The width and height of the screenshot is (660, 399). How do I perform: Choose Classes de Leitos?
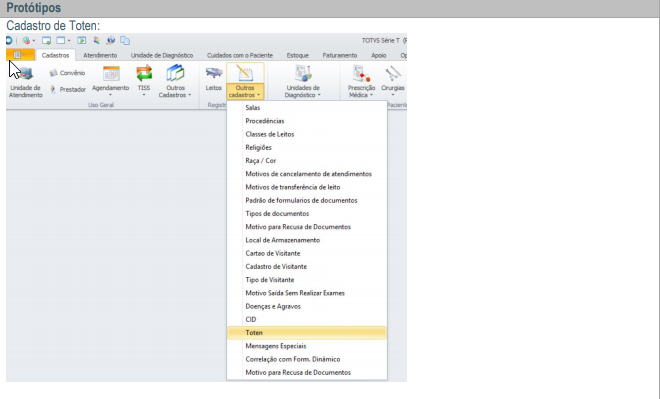coord(307,134)
